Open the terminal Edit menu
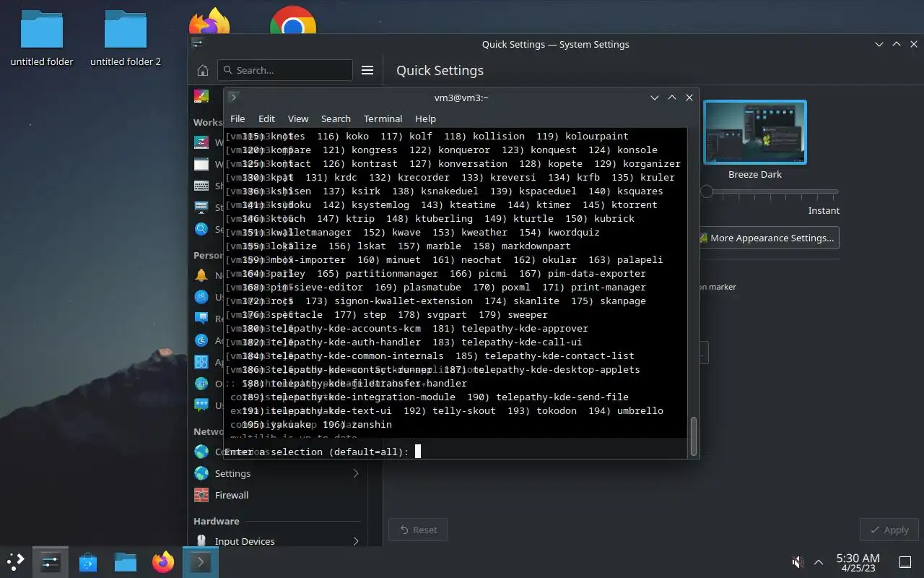This screenshot has height=578, width=924. pyautogui.click(x=266, y=118)
